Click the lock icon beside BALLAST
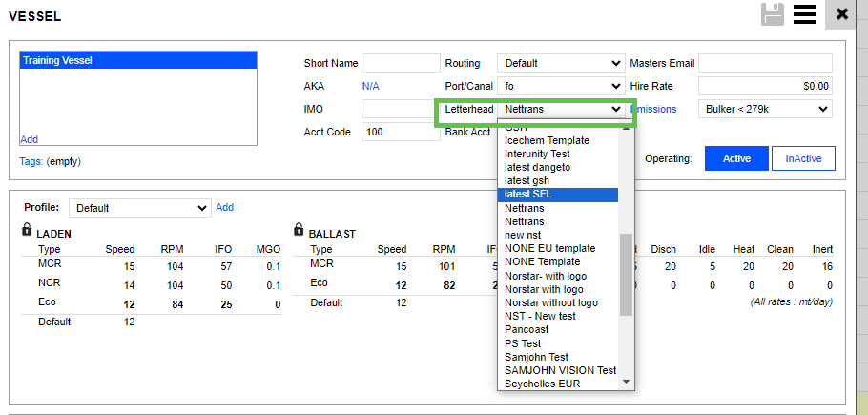The height and width of the screenshot is (415, 868). [x=300, y=231]
